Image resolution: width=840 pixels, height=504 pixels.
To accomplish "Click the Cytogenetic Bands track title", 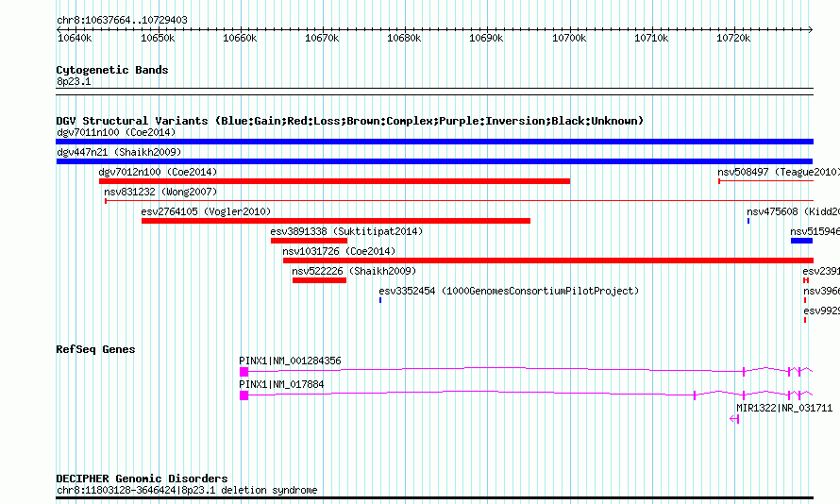I will pos(112,70).
